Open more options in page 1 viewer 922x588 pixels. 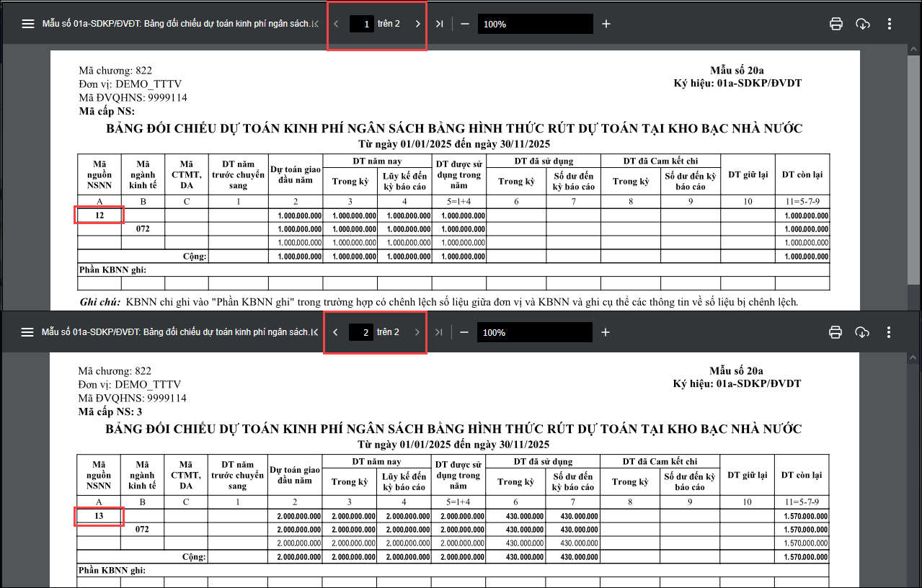(890, 24)
